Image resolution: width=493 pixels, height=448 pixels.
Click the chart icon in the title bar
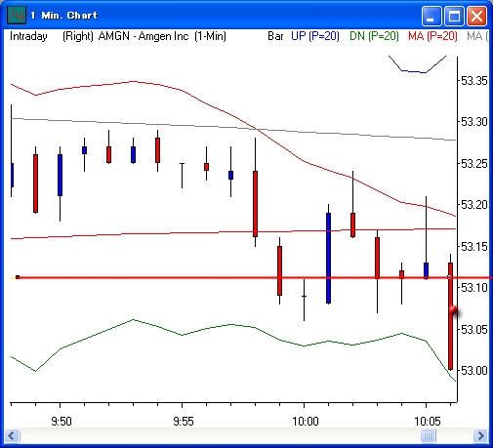point(17,15)
